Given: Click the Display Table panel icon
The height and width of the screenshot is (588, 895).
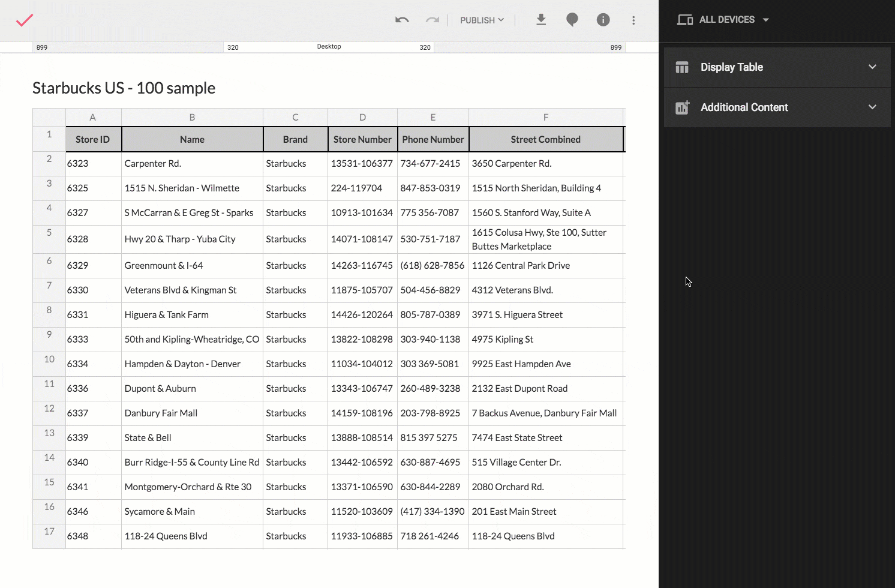Looking at the screenshot, I should [681, 67].
